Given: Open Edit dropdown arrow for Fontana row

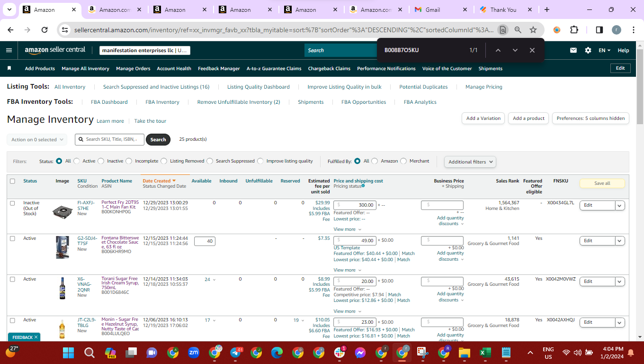Looking at the screenshot, I should [620, 241].
